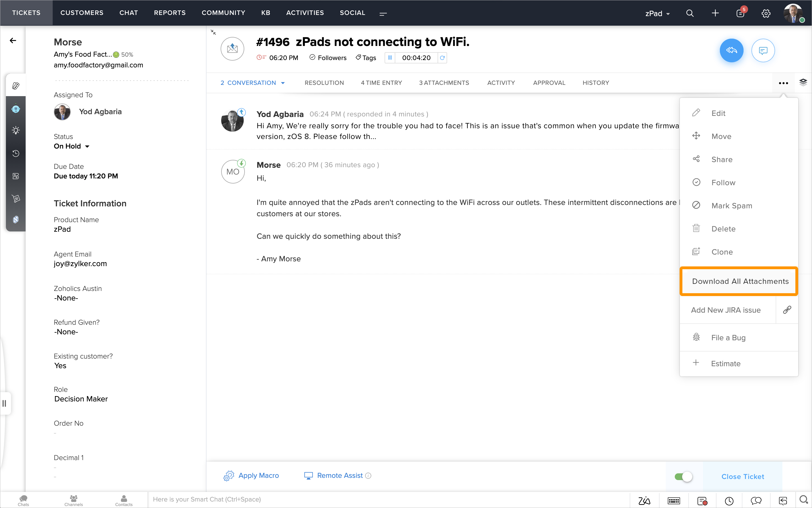Viewport: 812px width, 508px height.
Task: Toggle Follow for this ticket
Action: [x=723, y=182]
